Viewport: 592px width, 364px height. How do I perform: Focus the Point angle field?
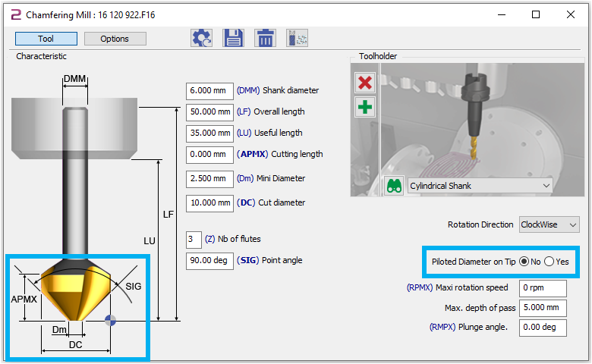click(x=209, y=261)
